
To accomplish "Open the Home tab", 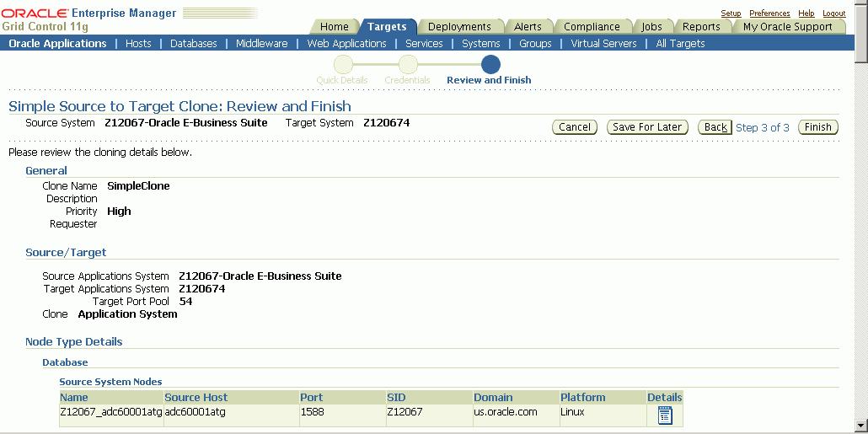I will point(335,27).
